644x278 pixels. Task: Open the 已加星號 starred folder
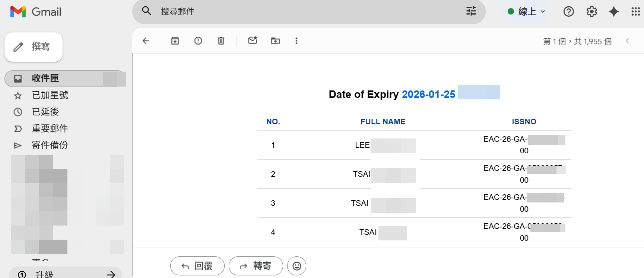pyautogui.click(x=50, y=95)
